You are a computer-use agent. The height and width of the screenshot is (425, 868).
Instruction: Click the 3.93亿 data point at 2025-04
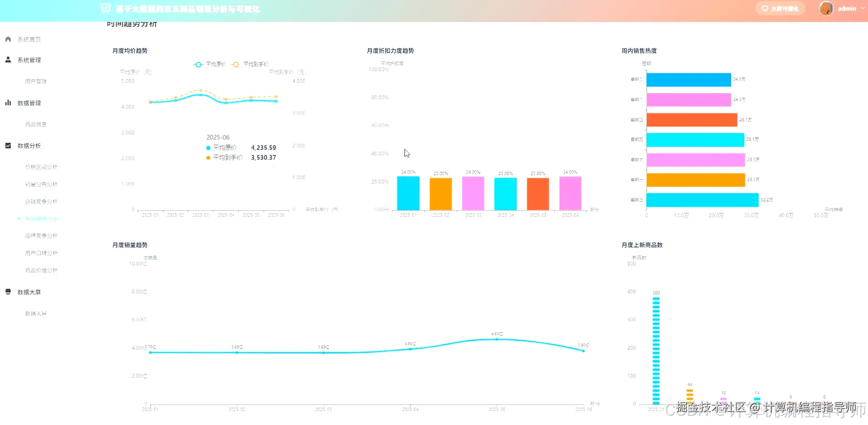point(410,349)
